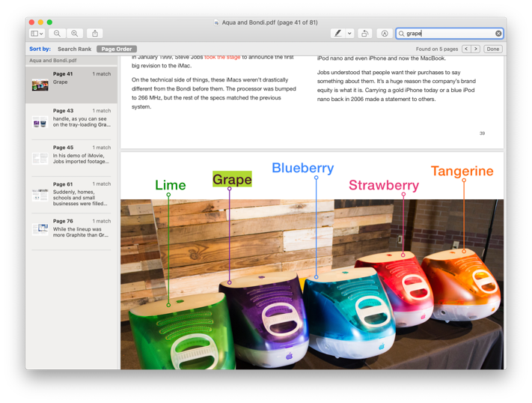Select the Page 45 search result
The image size is (532, 403).
click(x=71, y=158)
